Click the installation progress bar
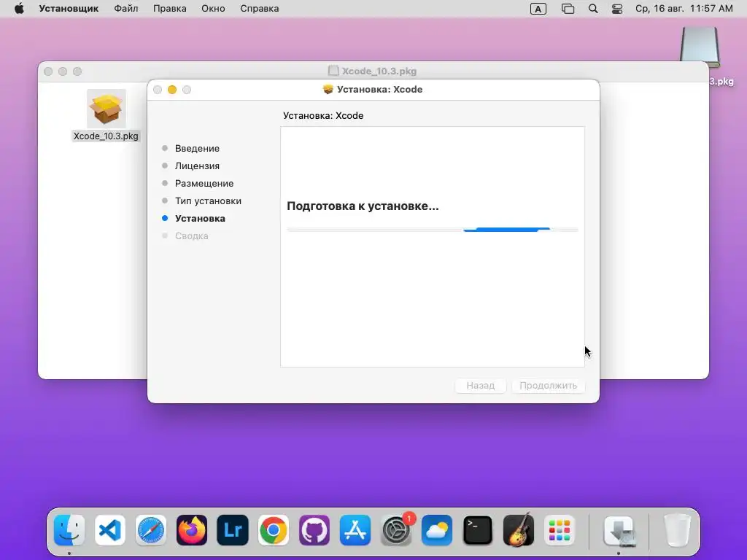 [432, 230]
